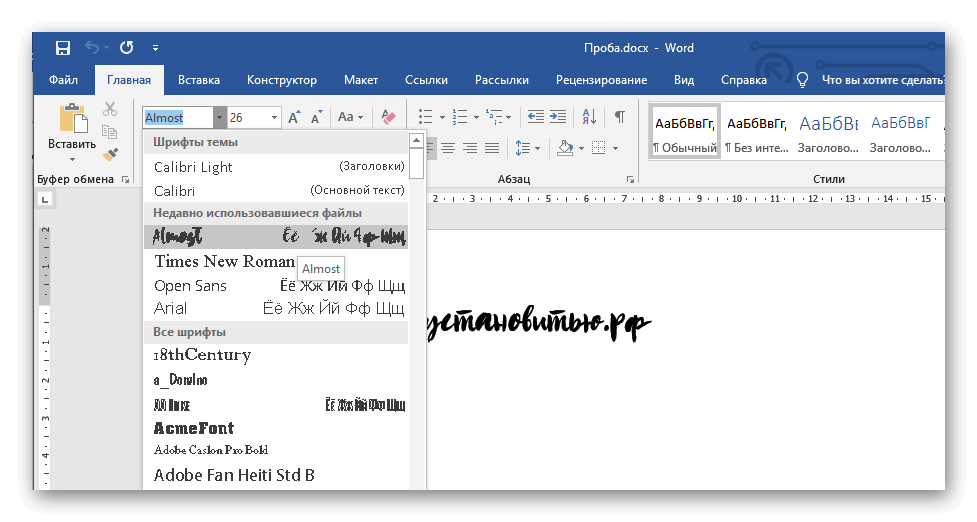Redo or repeat the last action
The image size is (977, 522).
pyautogui.click(x=126, y=47)
